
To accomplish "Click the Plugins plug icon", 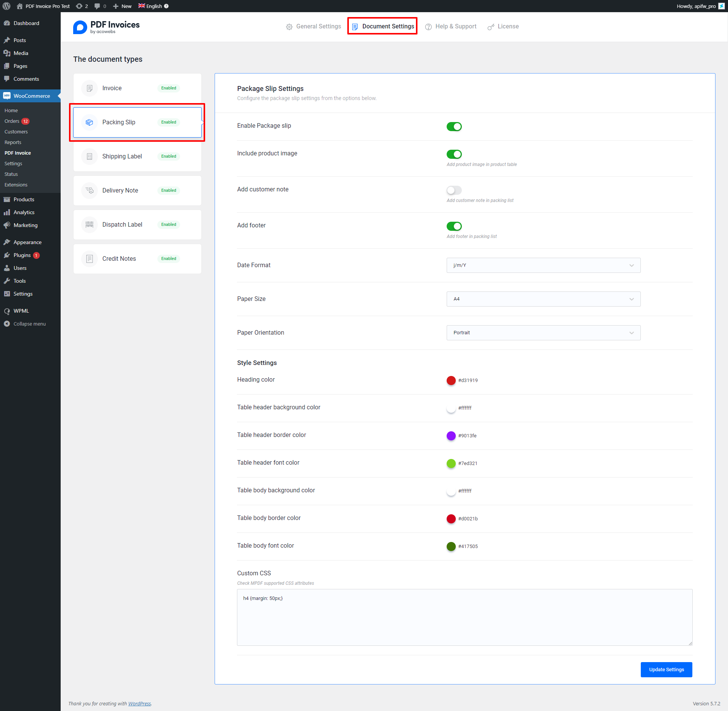I will coord(7,255).
